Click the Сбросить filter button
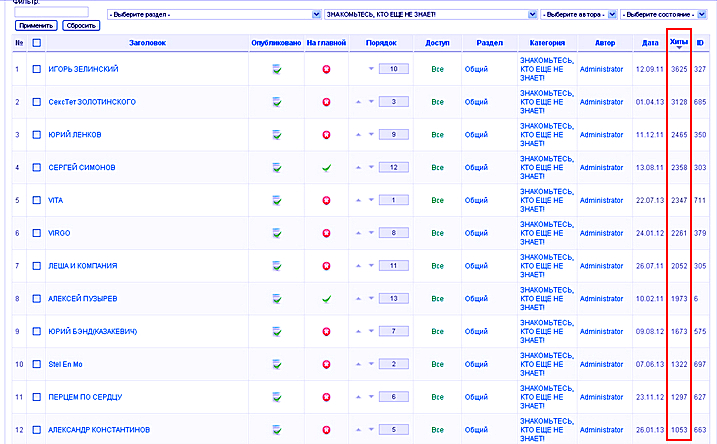The image size is (717, 444). tap(81, 26)
